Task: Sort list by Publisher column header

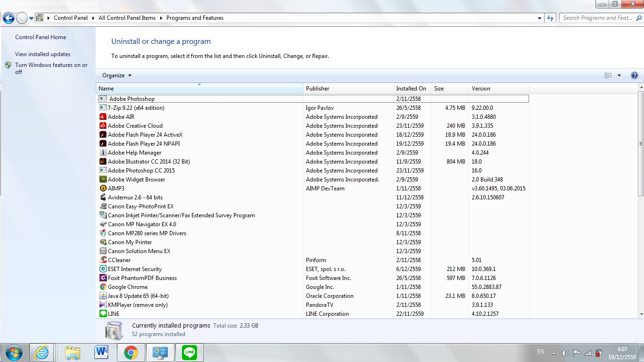Action: (x=348, y=89)
